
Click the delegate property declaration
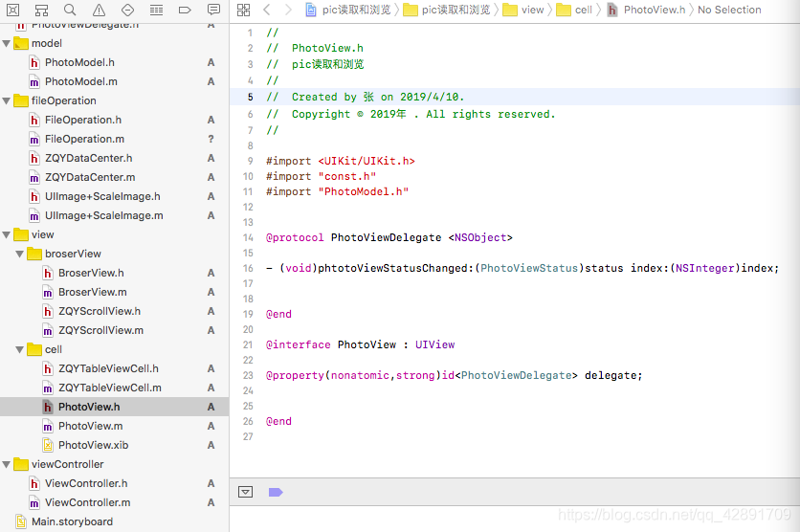pyautogui.click(x=455, y=375)
